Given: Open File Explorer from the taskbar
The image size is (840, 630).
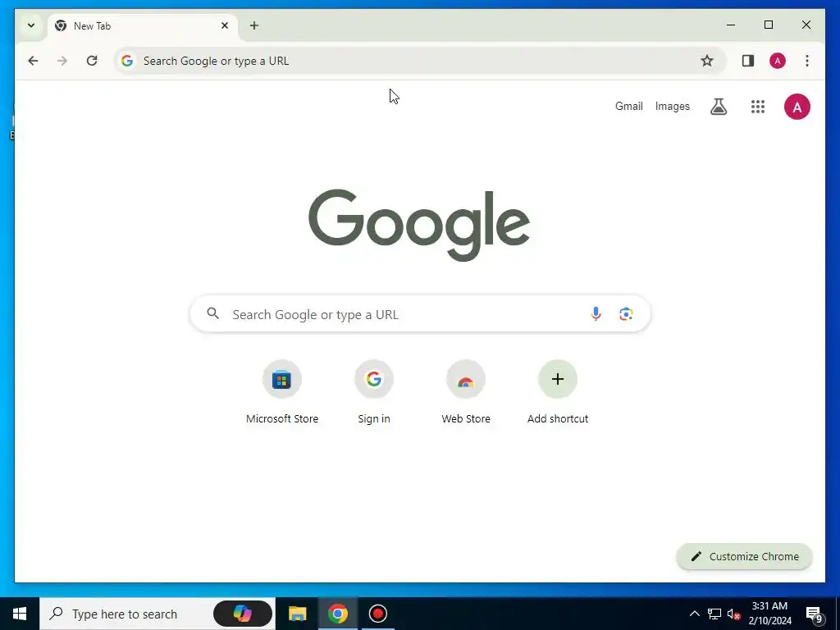Looking at the screenshot, I should tap(297, 614).
